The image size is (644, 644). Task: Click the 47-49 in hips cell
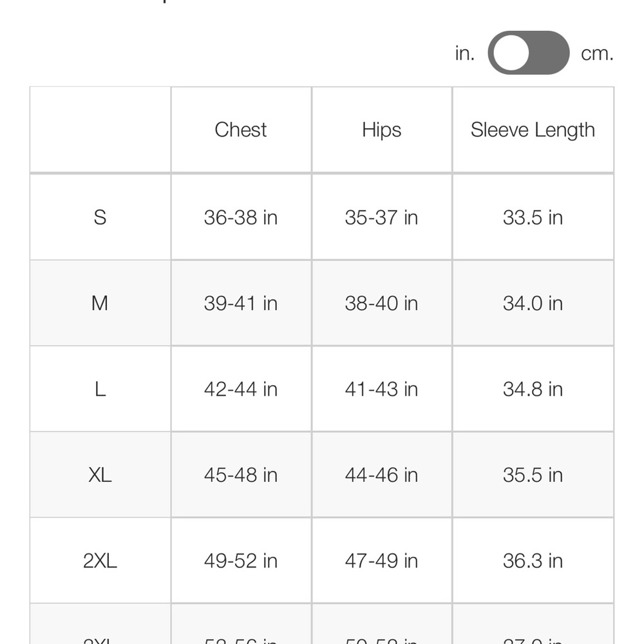click(381, 561)
